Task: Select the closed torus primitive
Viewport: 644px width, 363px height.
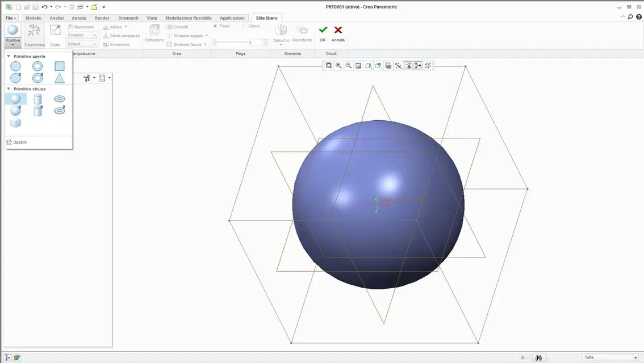Action: tap(60, 99)
